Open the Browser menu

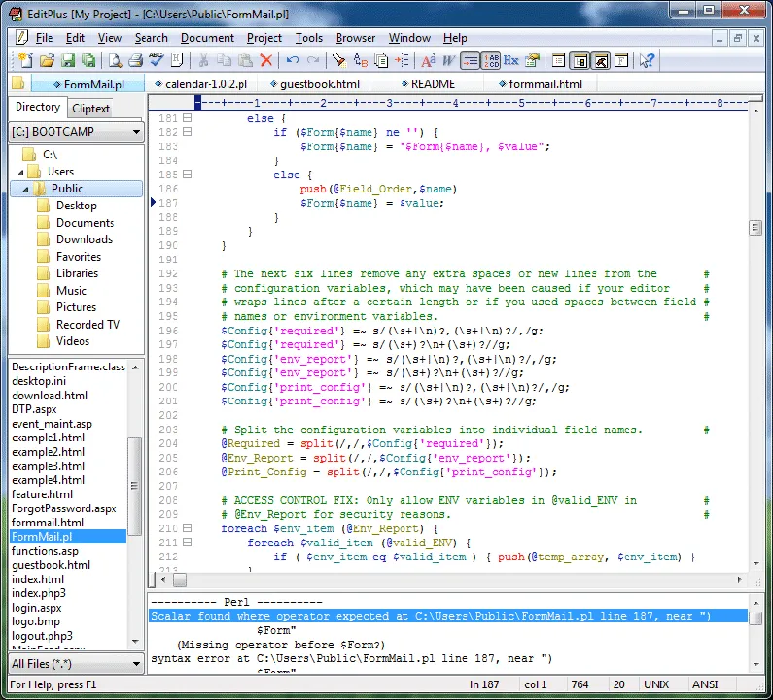pos(356,38)
